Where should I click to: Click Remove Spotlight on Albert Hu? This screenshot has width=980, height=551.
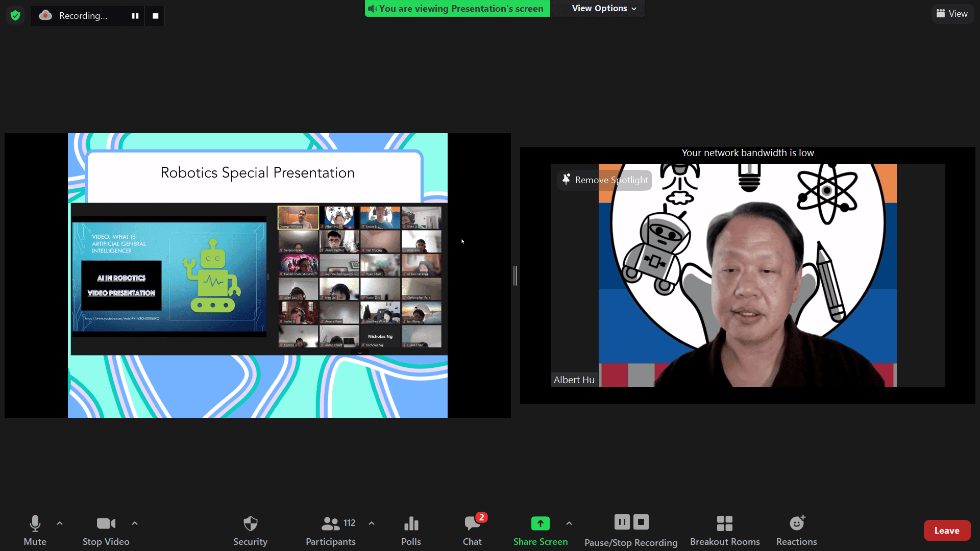click(x=605, y=180)
